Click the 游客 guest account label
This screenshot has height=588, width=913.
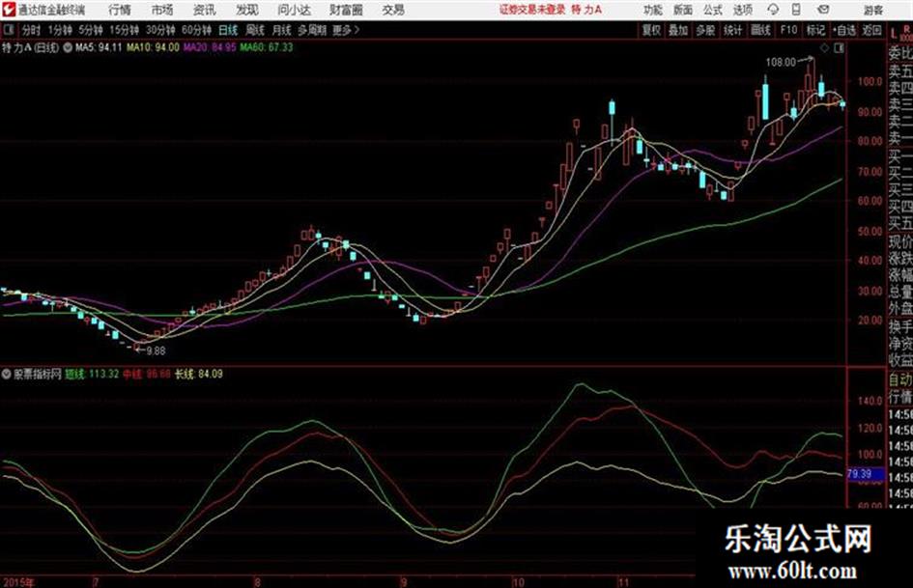(x=872, y=10)
